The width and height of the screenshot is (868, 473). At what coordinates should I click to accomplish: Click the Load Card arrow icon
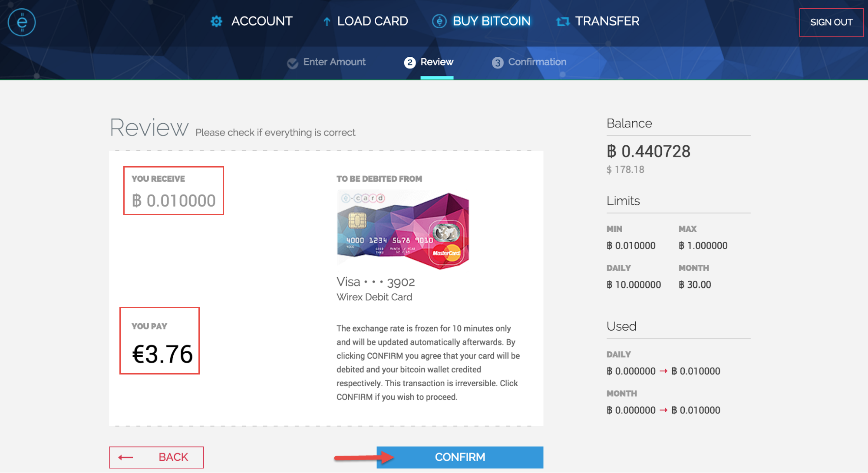(x=327, y=21)
